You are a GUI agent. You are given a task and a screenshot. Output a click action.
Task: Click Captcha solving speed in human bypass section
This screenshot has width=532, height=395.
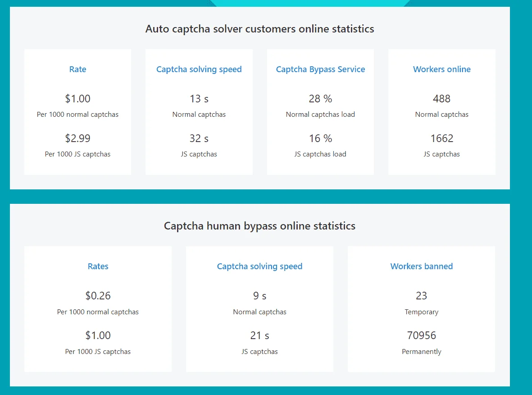[259, 266]
